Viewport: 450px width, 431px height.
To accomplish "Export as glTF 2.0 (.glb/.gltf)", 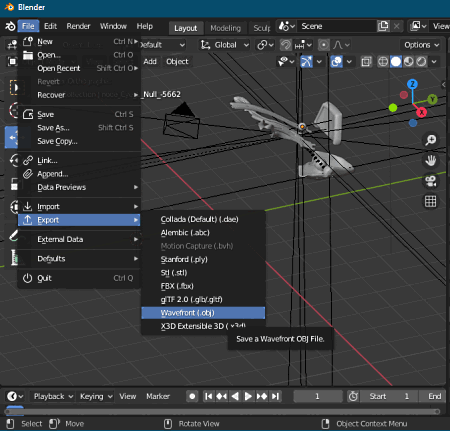I will pyautogui.click(x=203, y=299).
